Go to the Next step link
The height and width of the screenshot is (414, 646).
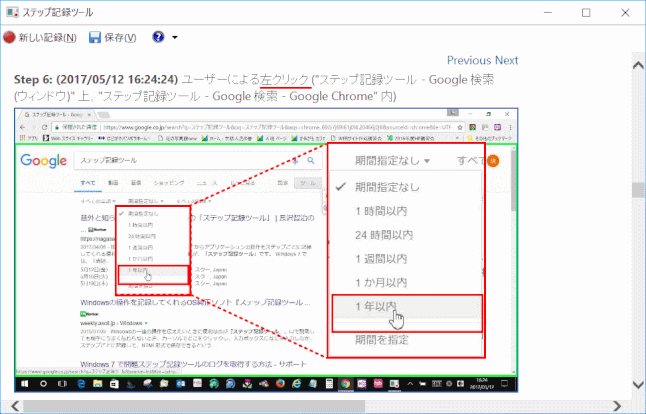tap(506, 61)
